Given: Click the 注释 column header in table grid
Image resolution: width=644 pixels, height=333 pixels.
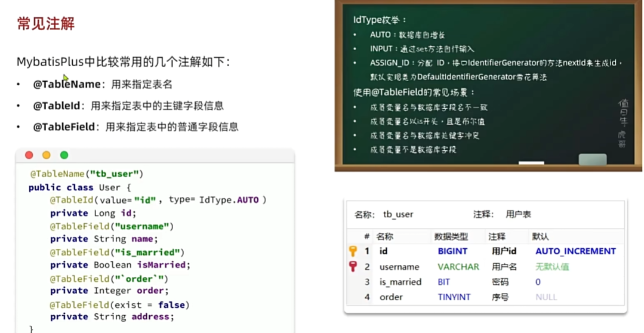Looking at the screenshot, I should coord(497,236).
